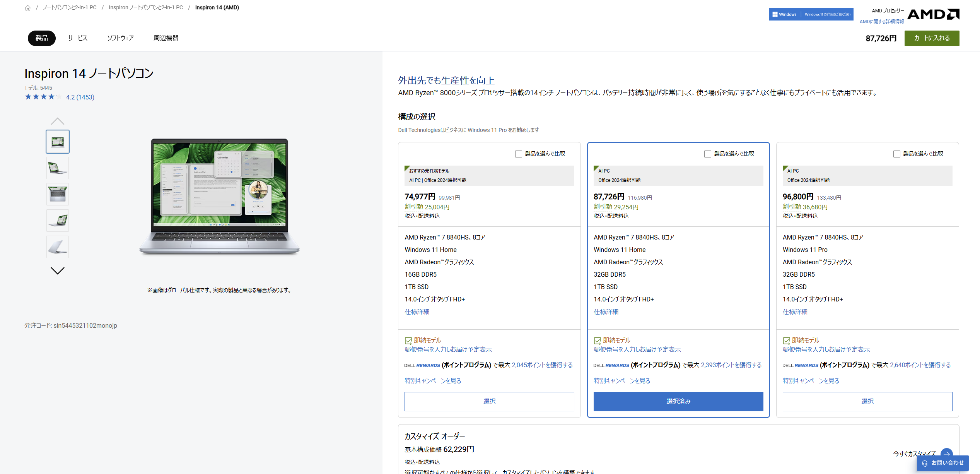Open the 4.2 (1453) reviews link

tap(80, 97)
